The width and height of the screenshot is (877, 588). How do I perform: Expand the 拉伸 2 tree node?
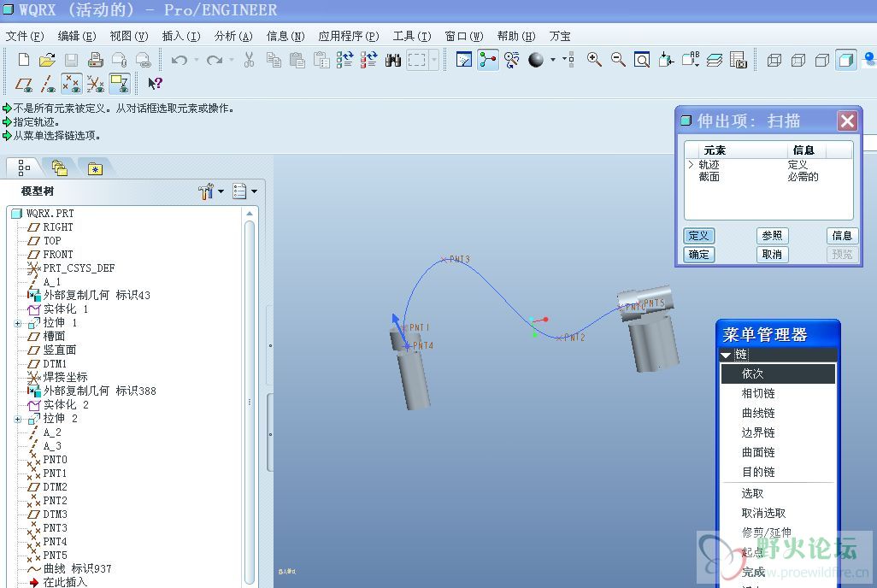18,419
